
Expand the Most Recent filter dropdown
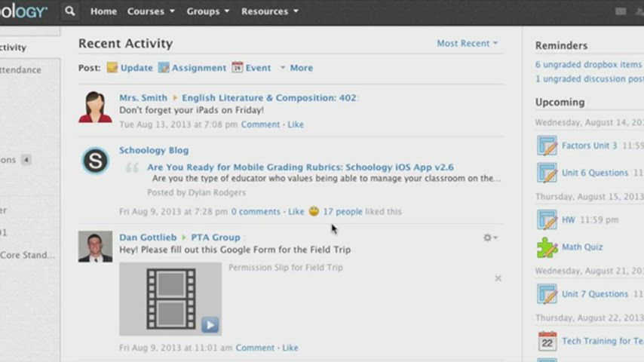pos(468,44)
